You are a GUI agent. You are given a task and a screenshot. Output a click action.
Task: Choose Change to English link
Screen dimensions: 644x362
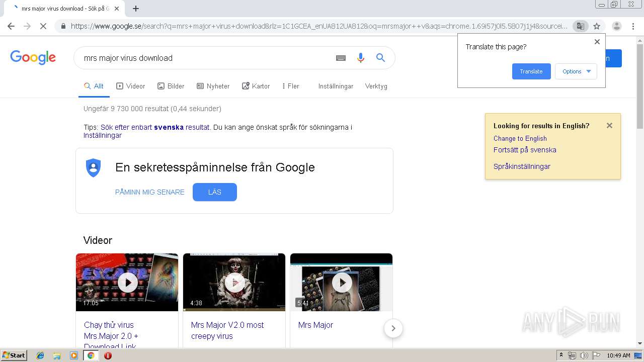pyautogui.click(x=520, y=138)
